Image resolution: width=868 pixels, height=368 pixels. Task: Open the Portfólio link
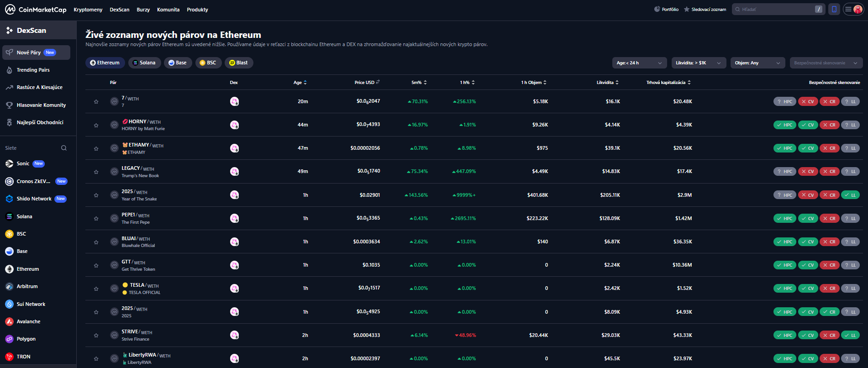click(x=666, y=9)
